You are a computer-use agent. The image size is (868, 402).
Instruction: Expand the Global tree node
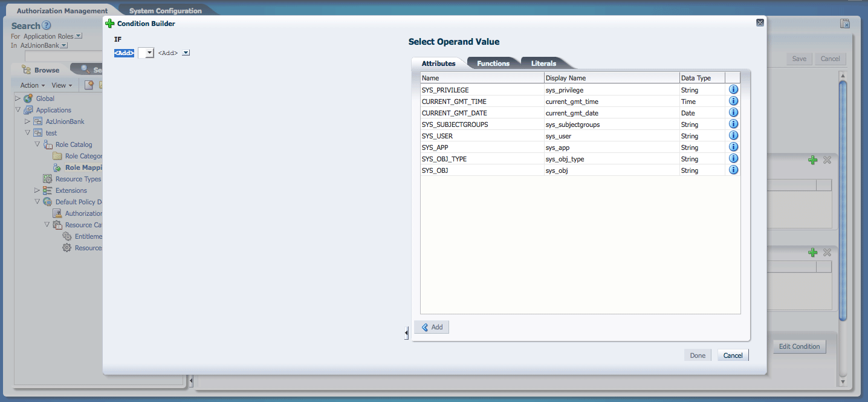click(18, 99)
